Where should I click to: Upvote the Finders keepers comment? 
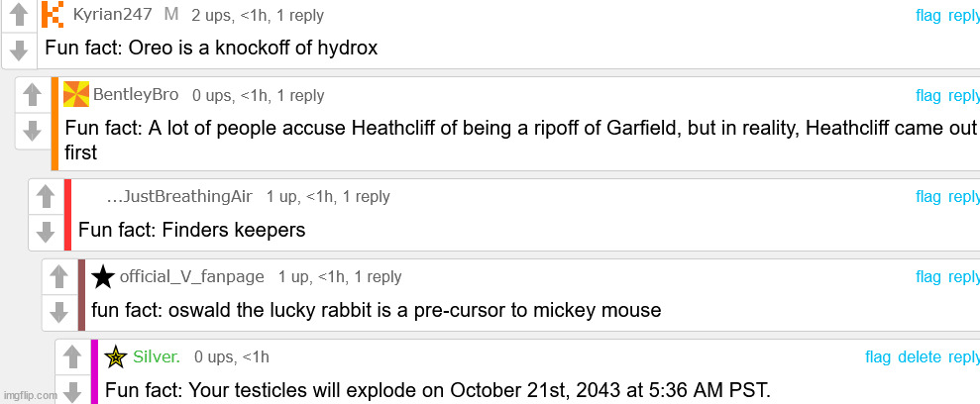point(45,196)
